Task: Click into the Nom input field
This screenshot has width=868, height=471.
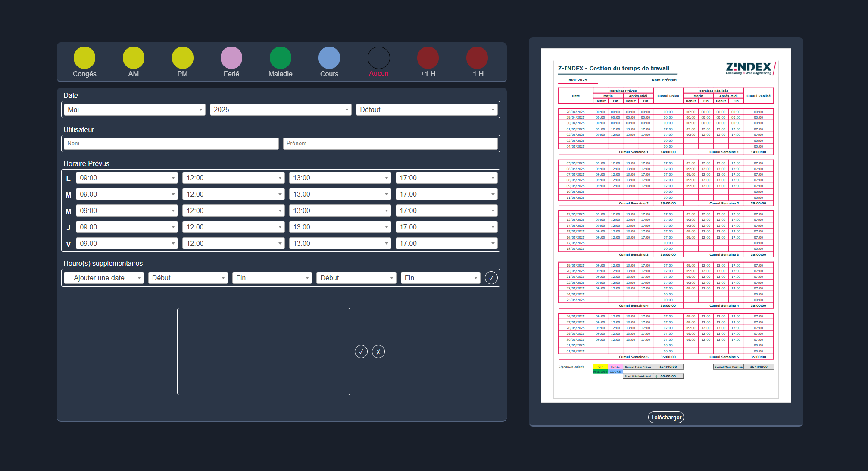Action: (171, 144)
